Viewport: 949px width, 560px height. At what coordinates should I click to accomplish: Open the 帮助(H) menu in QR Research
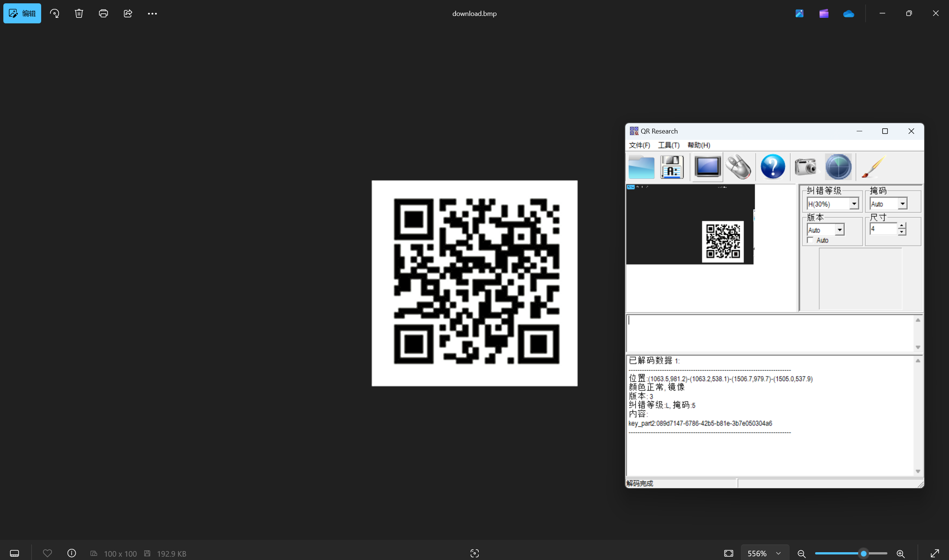pos(699,145)
